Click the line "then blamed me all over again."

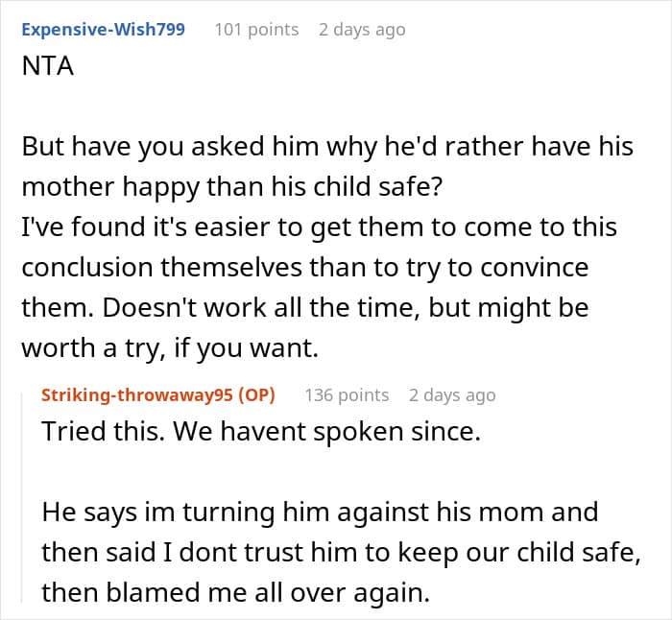click(234, 592)
